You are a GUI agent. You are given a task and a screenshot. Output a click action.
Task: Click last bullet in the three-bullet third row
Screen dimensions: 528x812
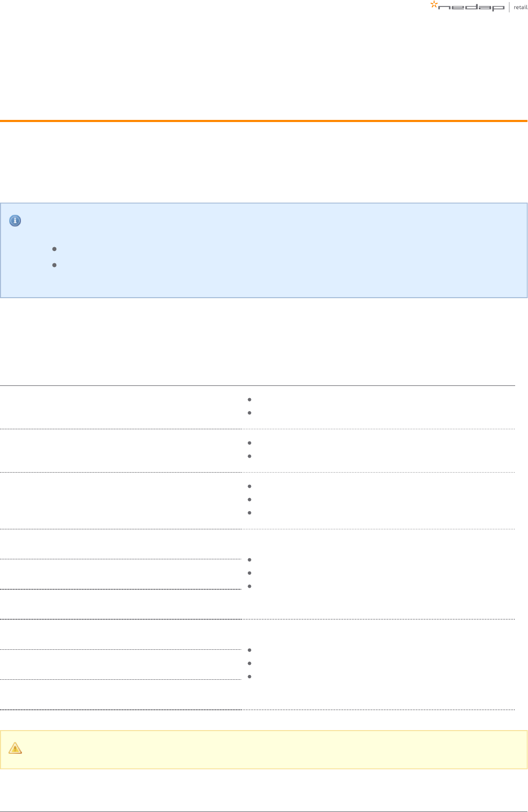250,513
